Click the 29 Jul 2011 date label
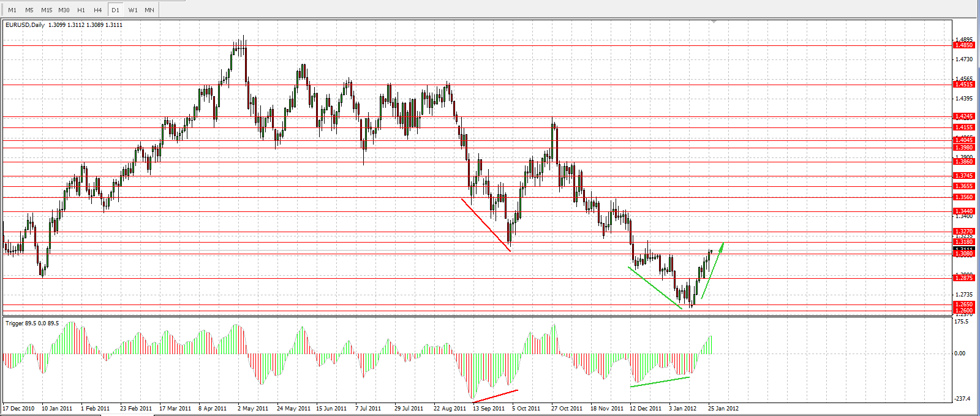Viewport: 980px width, 416px height. point(409,409)
